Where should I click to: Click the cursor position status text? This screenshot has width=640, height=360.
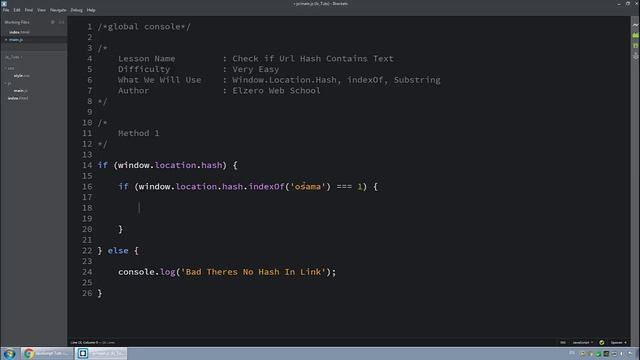[x=84, y=342]
